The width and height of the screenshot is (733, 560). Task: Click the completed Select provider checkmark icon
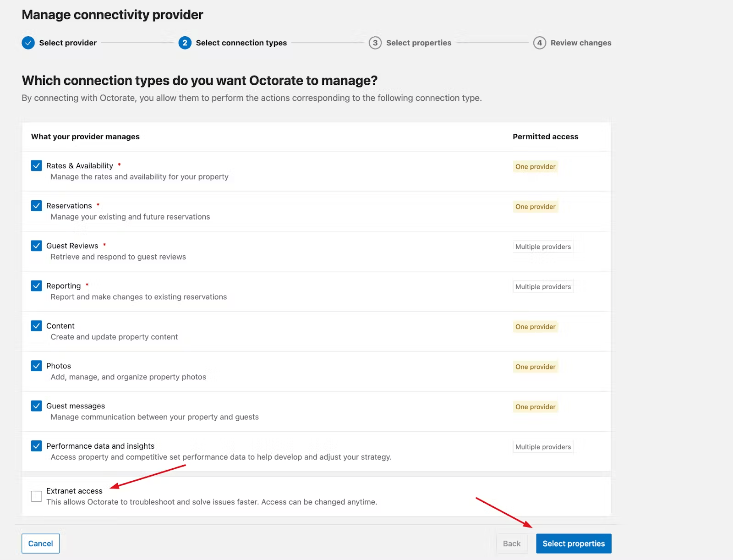click(x=28, y=43)
